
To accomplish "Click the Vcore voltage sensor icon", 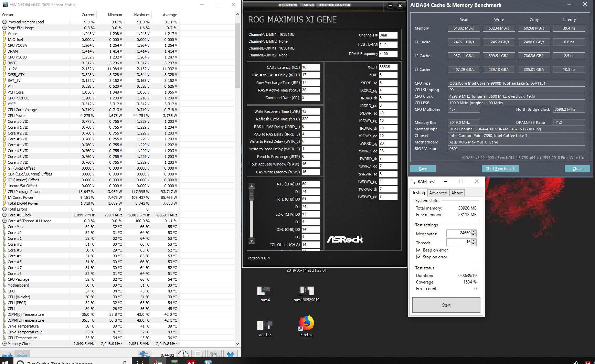I will pos(4,34).
